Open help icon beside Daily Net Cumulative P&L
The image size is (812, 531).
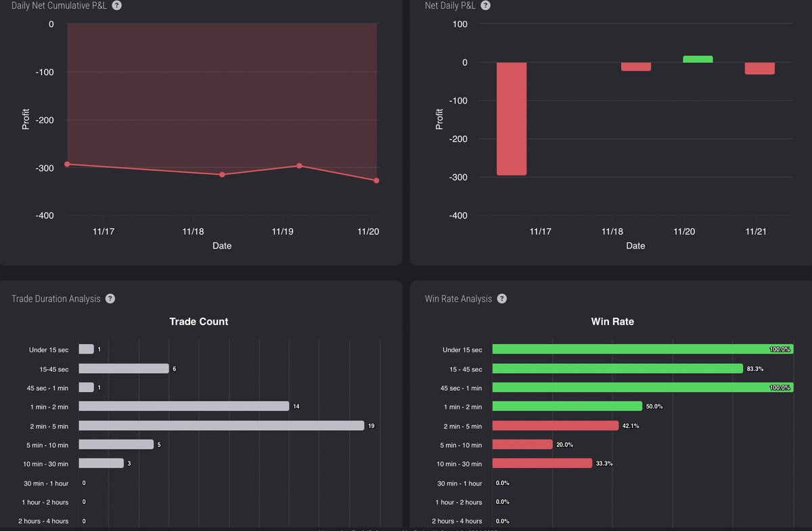pyautogui.click(x=117, y=5)
